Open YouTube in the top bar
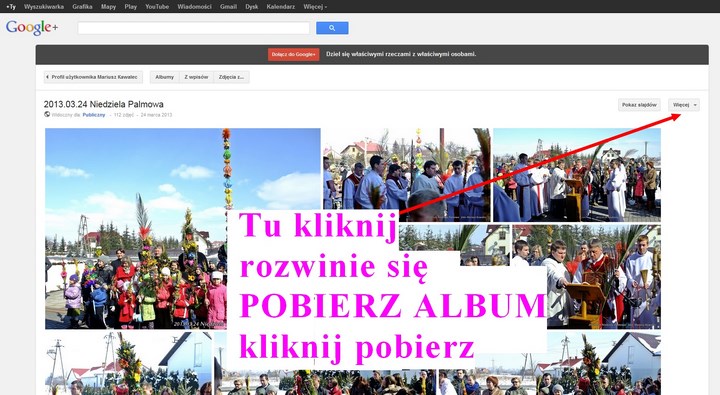This screenshot has width=720, height=395. click(x=157, y=6)
